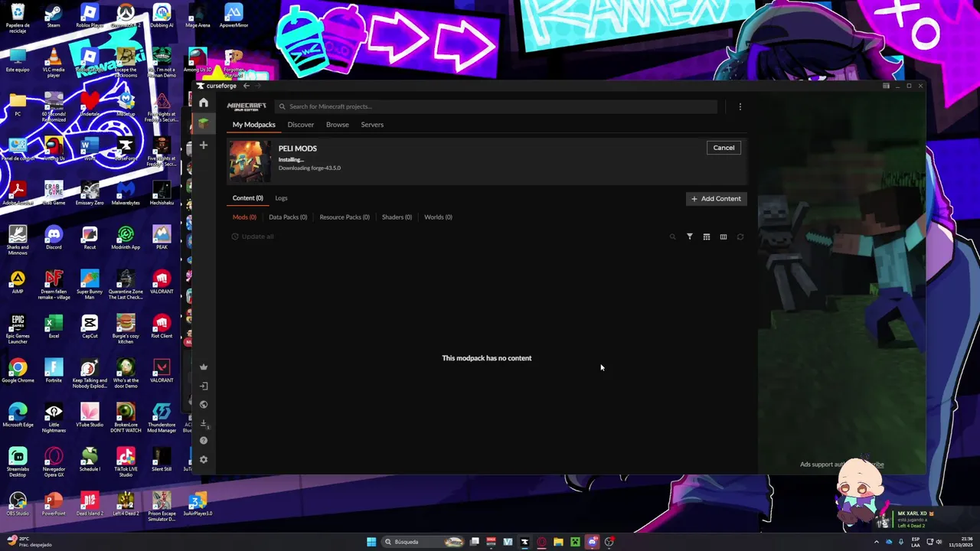Select the Minecraft game icon in sidebar

(203, 122)
